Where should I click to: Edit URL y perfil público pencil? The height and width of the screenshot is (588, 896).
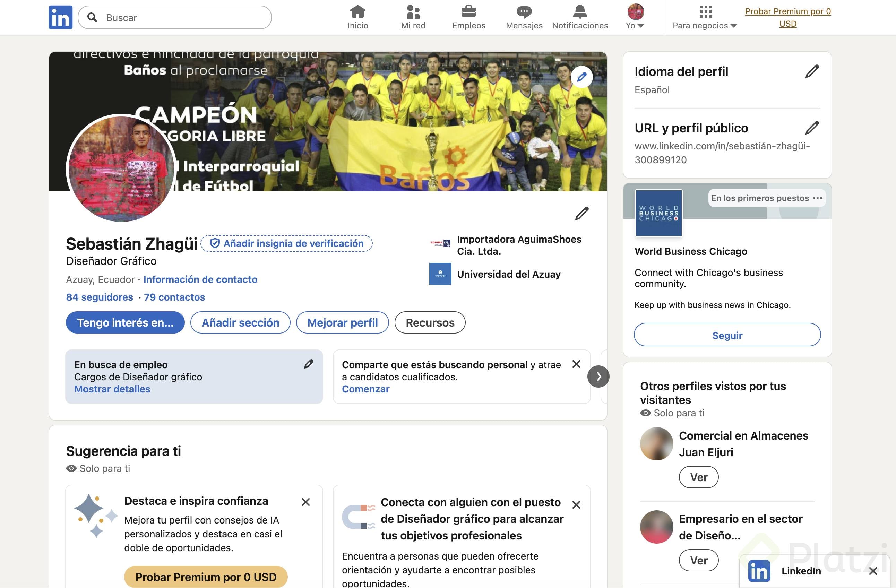812,128
